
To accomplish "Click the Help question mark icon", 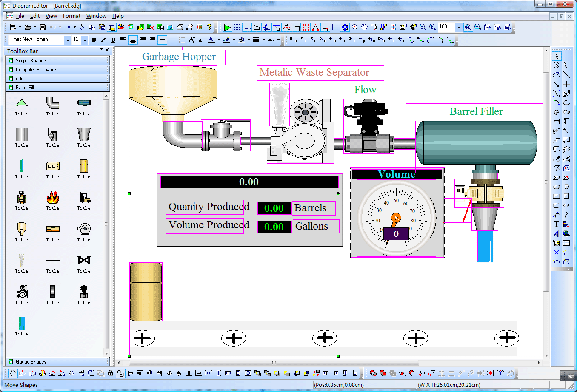I will (x=209, y=27).
